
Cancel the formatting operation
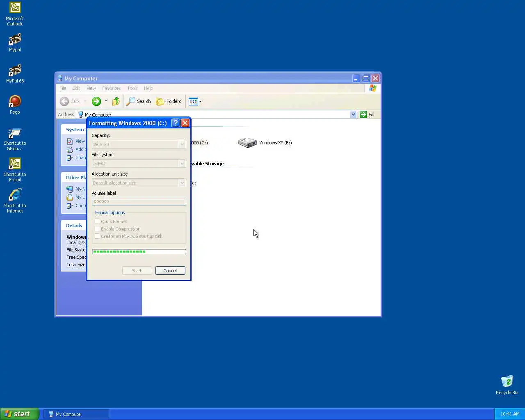170,271
